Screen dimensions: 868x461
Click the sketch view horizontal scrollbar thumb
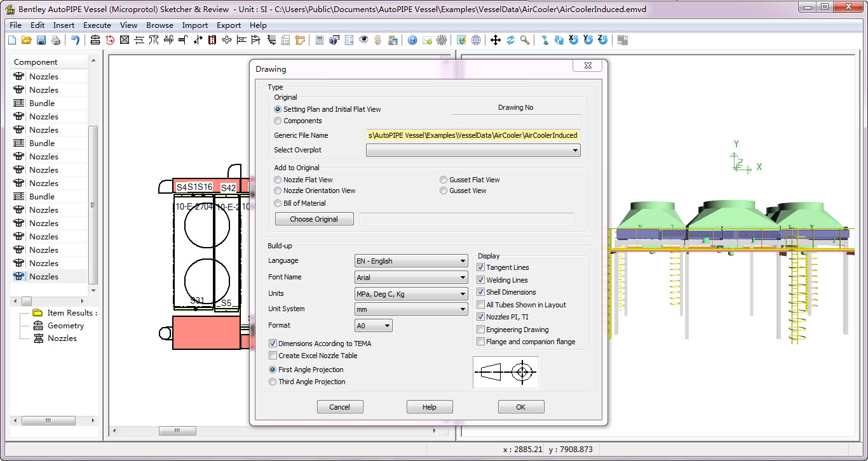[177, 431]
